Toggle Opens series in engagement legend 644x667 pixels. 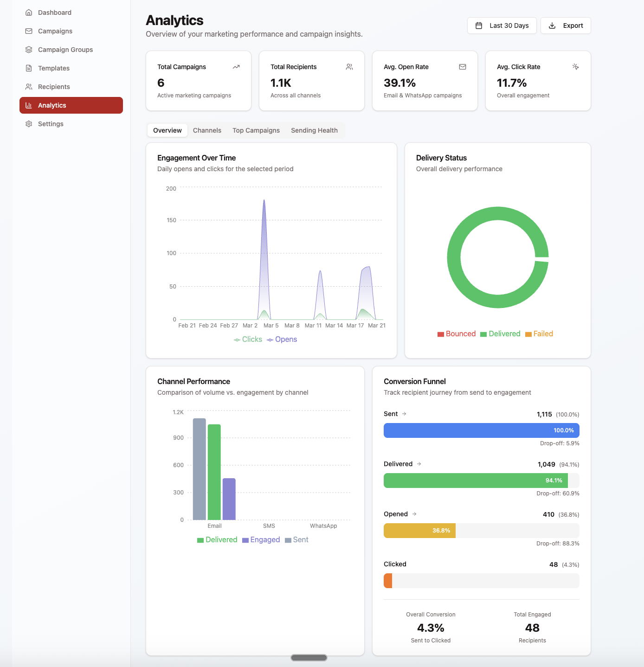click(282, 340)
